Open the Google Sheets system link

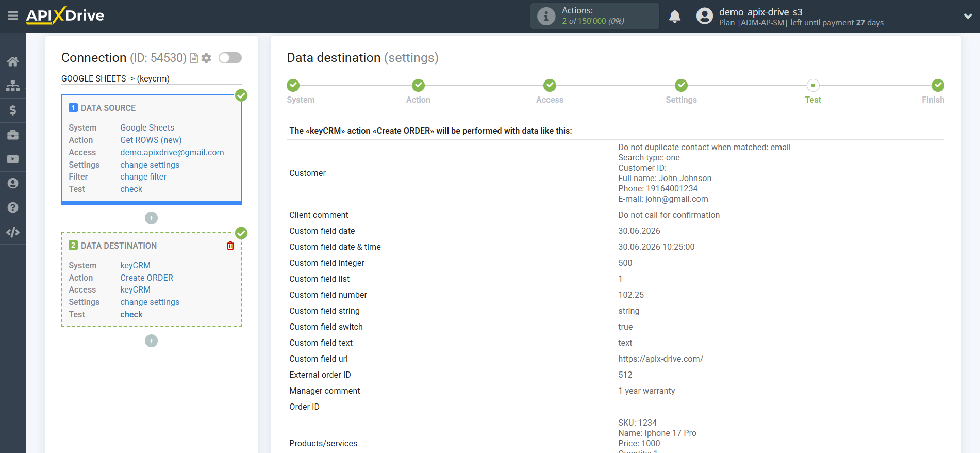pos(147,127)
